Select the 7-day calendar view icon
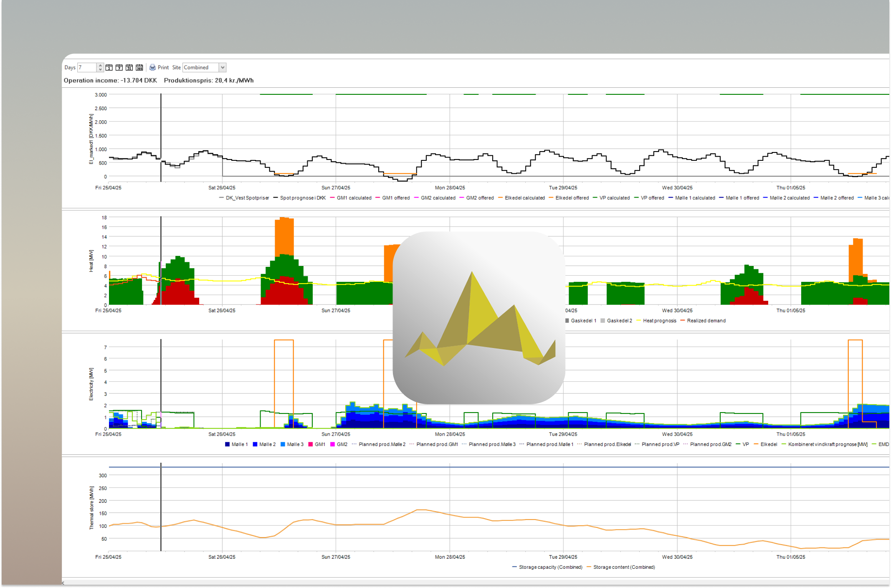Viewport: 891px width, 588px height. (119, 67)
